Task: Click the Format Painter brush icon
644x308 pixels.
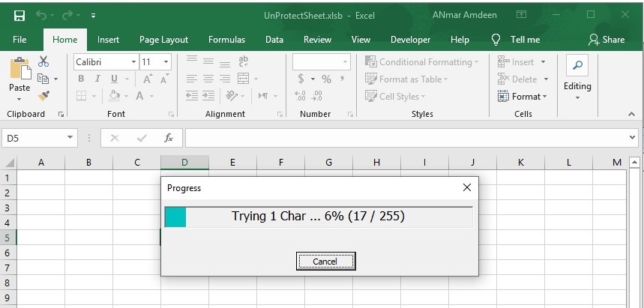Action: tap(43, 96)
